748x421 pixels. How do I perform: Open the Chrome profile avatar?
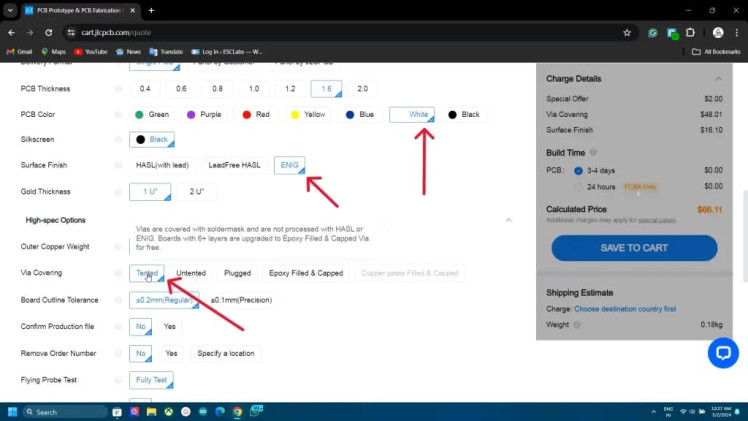point(718,32)
